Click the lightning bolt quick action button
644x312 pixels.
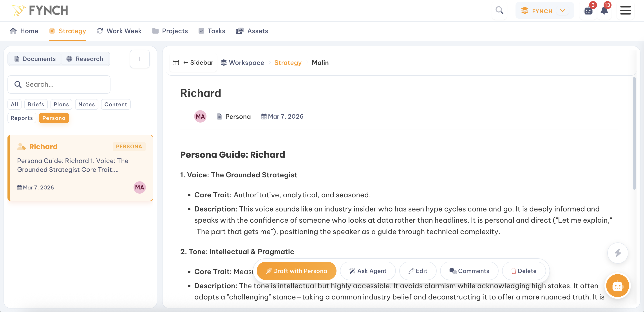coord(618,253)
